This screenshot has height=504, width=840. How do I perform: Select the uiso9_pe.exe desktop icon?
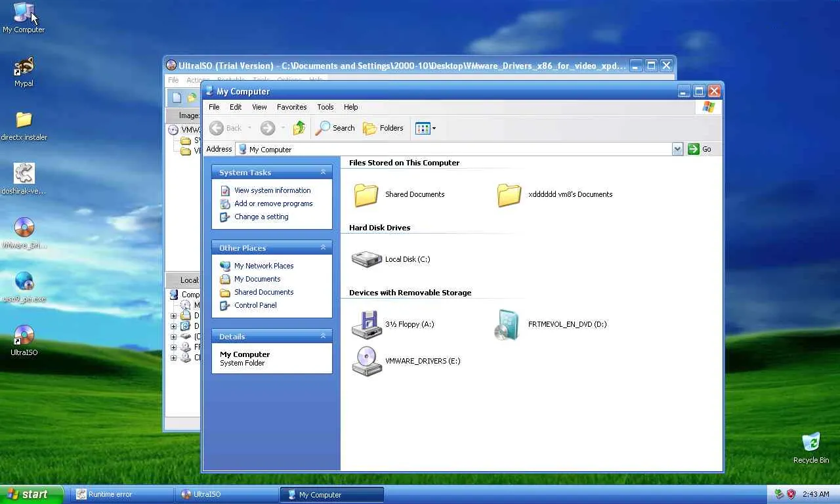[24, 287]
